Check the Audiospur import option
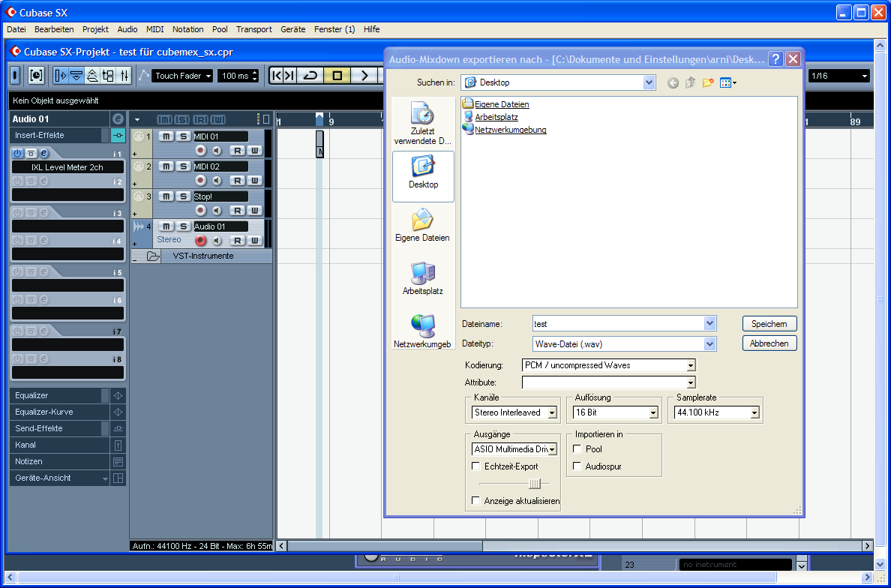 coord(577,466)
